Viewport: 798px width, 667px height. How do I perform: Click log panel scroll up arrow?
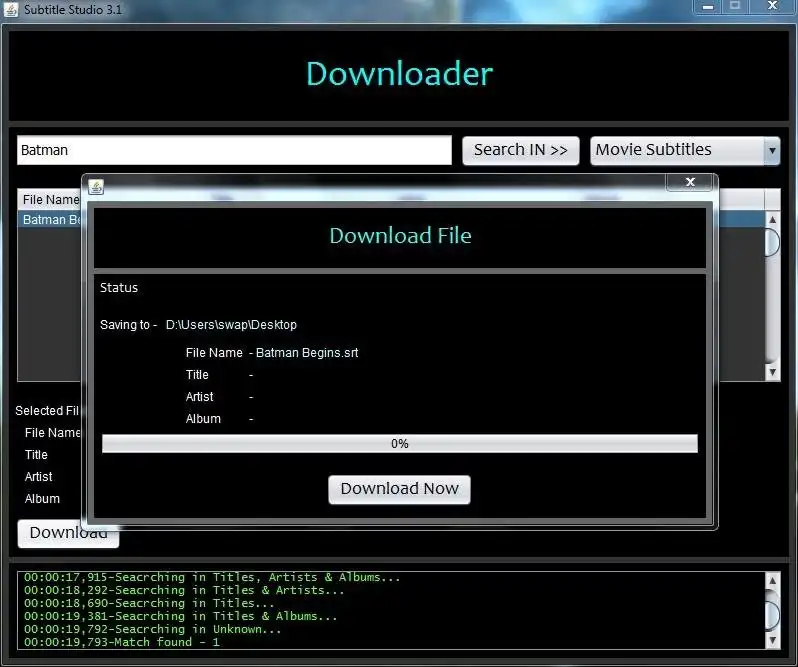pos(772,581)
